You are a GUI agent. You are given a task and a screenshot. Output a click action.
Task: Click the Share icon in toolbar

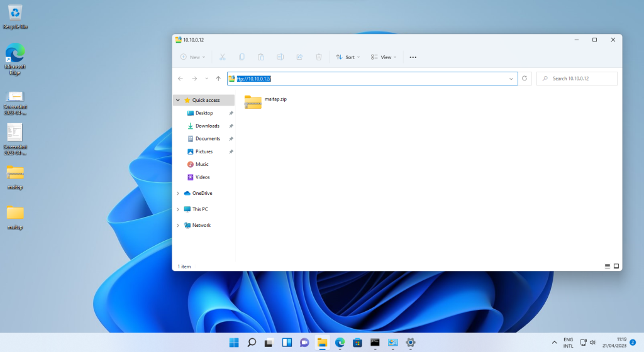pyautogui.click(x=299, y=57)
